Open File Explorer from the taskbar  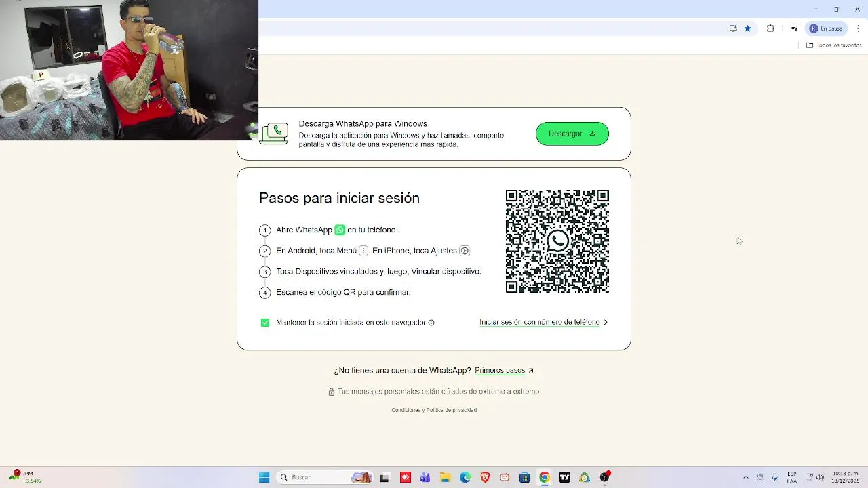445,477
